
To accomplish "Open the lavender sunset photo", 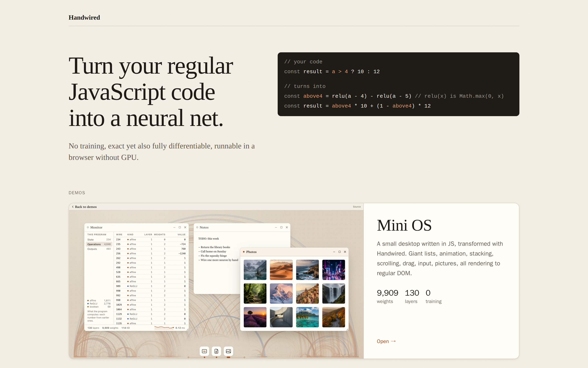I will pos(255,317).
